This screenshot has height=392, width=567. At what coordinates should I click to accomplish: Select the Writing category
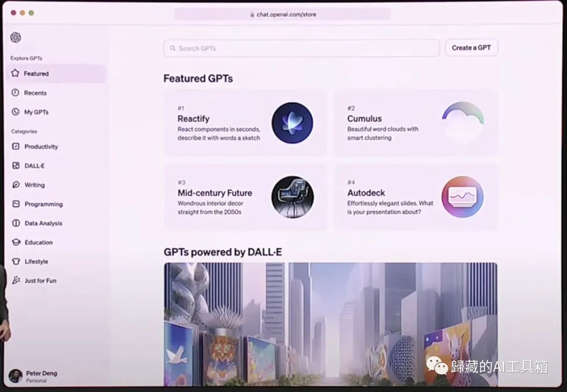pos(34,185)
